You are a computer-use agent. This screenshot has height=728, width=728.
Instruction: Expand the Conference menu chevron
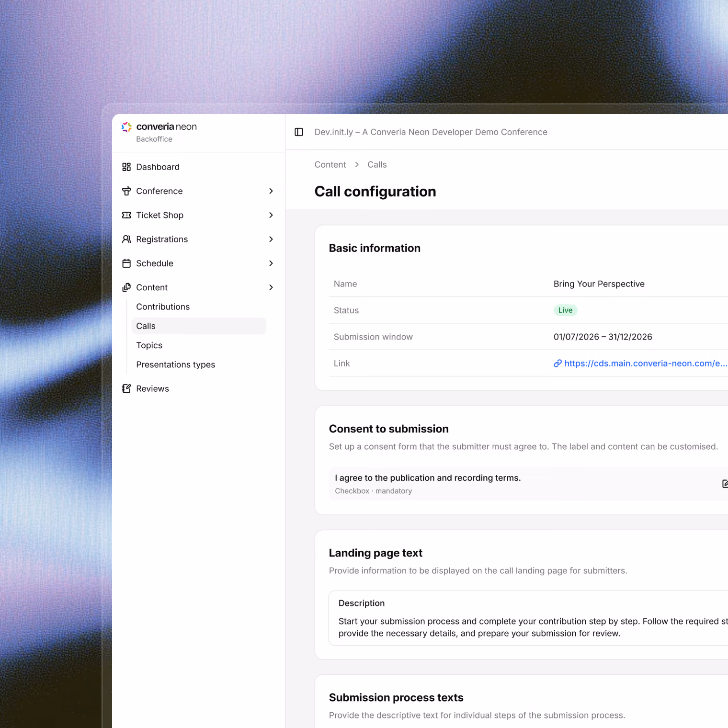271,191
